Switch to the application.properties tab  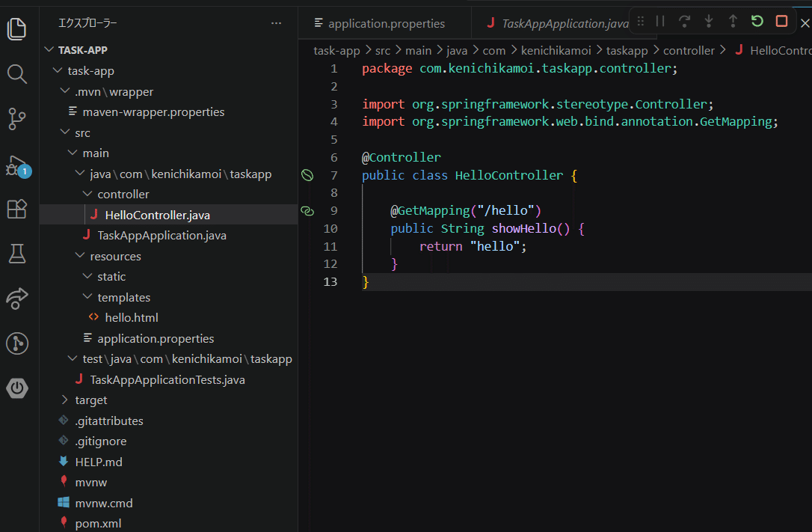[386, 24]
